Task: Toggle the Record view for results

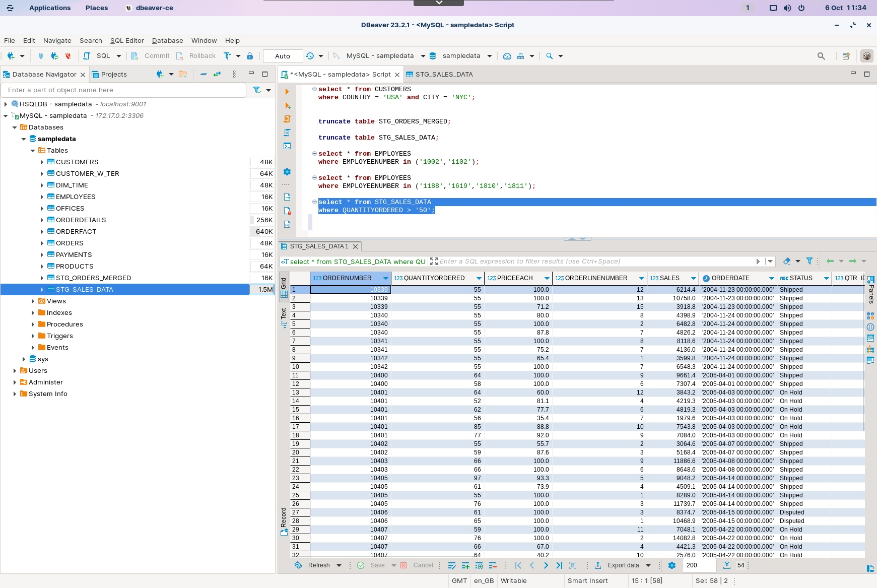Action: [284, 521]
